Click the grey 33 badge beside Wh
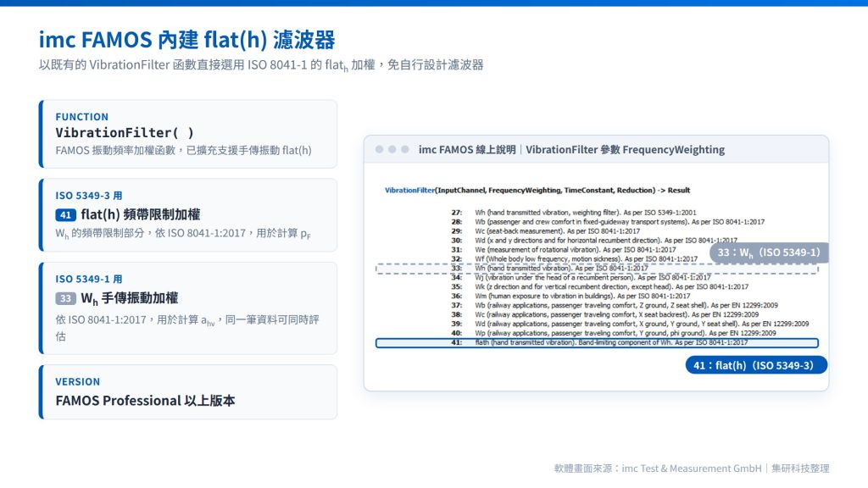The height and width of the screenshot is (488, 868). point(66,298)
